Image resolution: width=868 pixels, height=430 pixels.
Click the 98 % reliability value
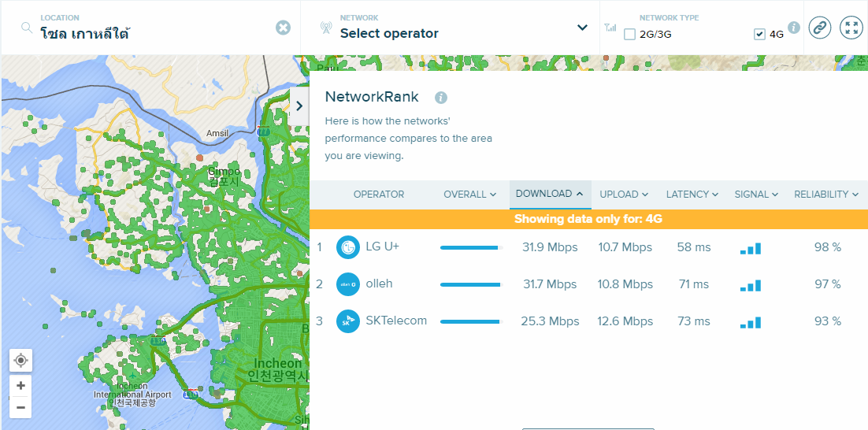click(x=828, y=247)
